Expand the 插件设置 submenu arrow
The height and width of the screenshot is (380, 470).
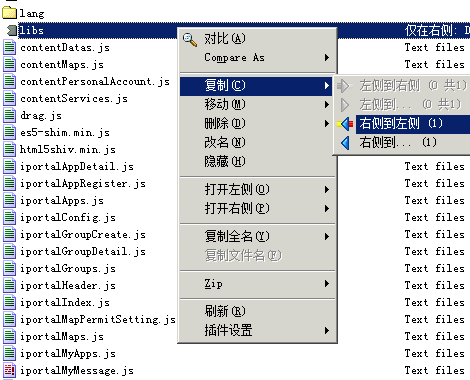tap(327, 330)
